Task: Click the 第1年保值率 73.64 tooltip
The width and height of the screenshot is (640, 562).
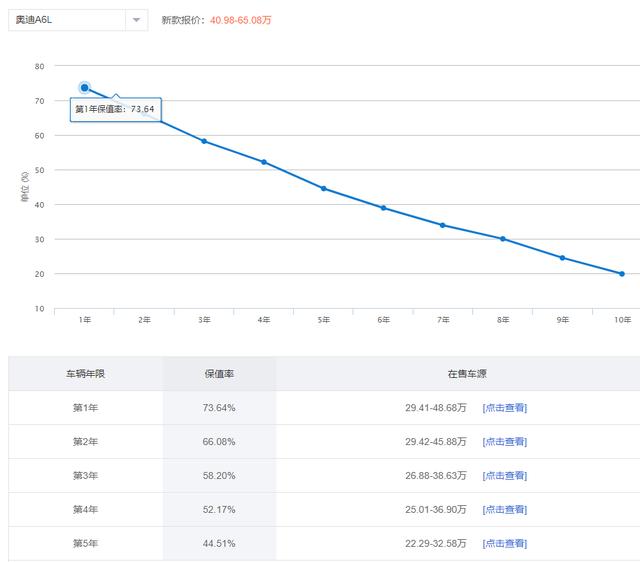Action: tap(116, 109)
